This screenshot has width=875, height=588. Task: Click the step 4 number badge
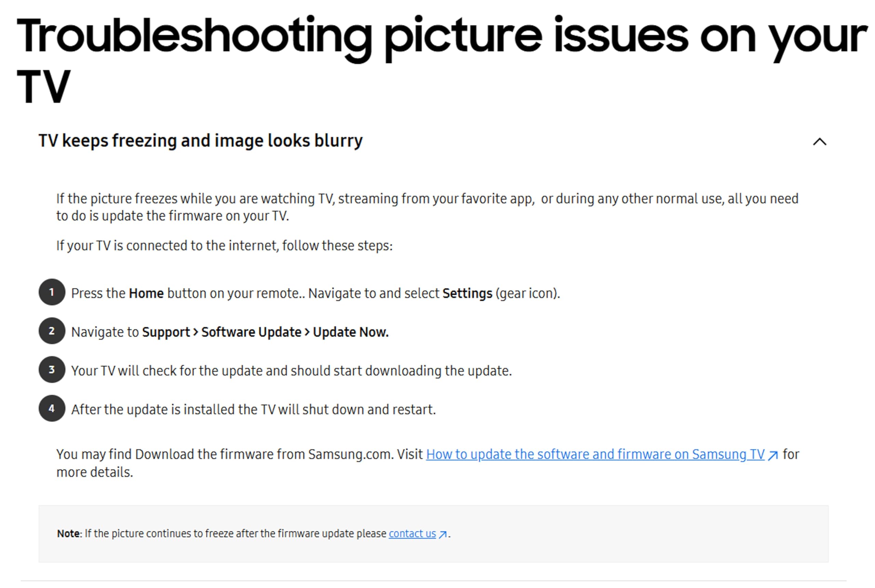52,408
